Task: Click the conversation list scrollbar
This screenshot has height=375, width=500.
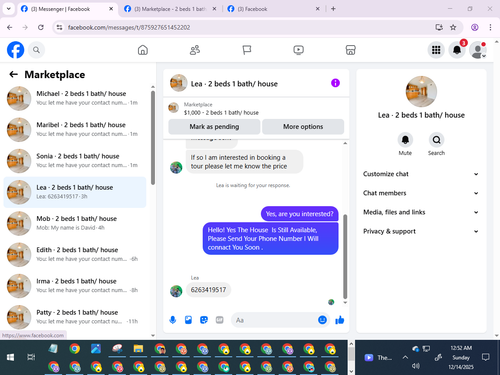Action: click(x=153, y=137)
